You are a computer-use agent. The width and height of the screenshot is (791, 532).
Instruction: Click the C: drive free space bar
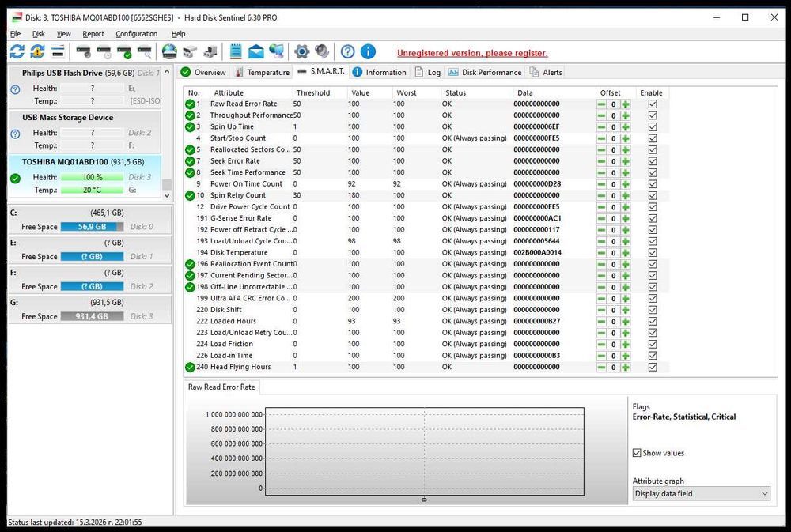click(92, 227)
